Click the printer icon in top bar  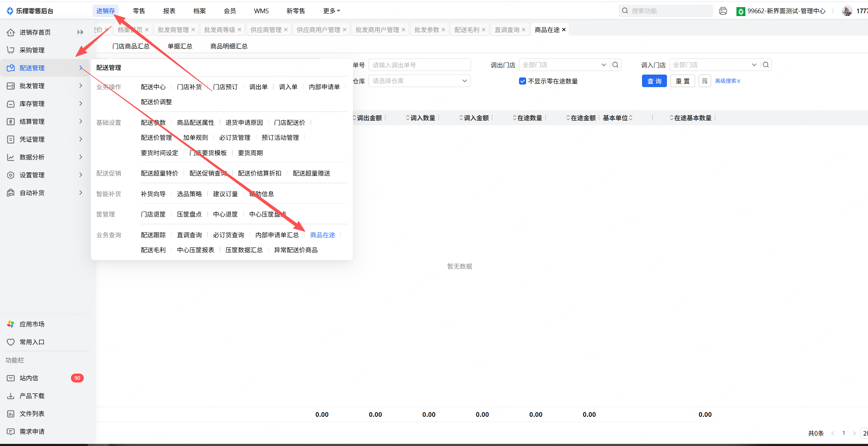click(x=723, y=11)
